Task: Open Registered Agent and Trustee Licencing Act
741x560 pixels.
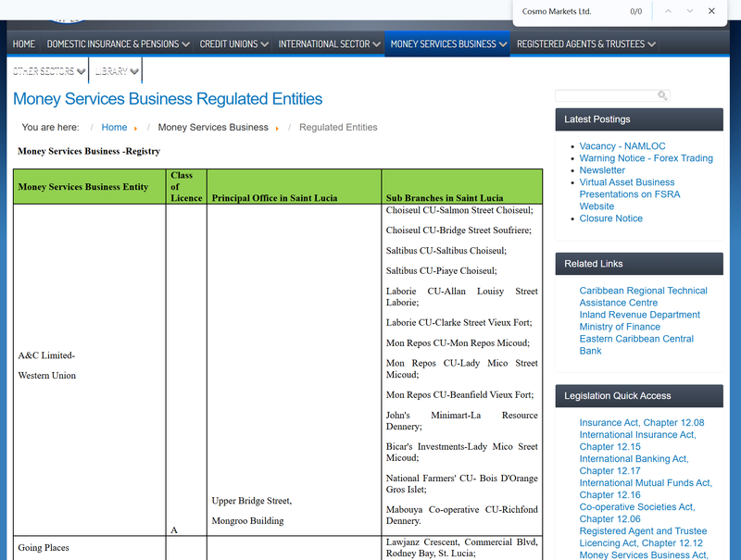Action: click(x=643, y=537)
